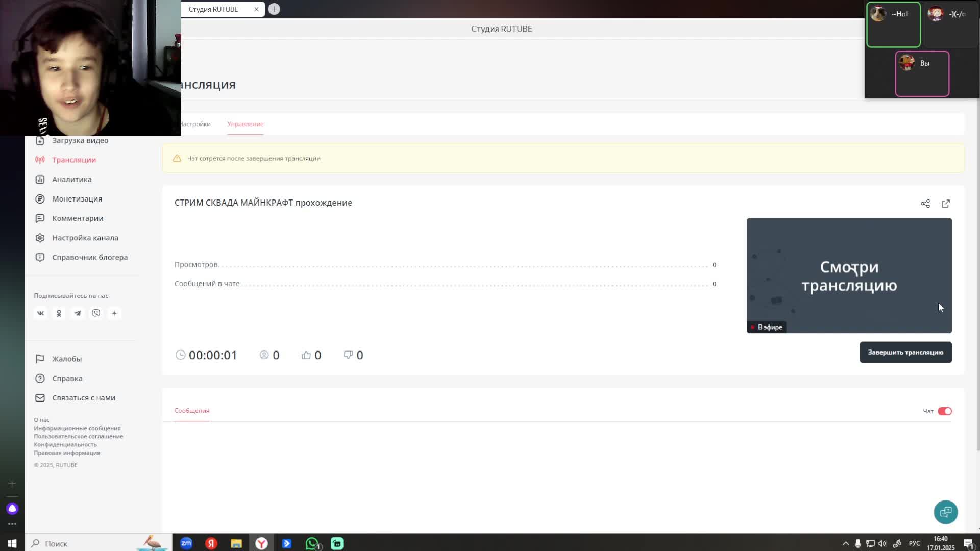This screenshot has height=551, width=980.
Task: Open the blue arrow app taskbar icon
Action: pos(286,543)
